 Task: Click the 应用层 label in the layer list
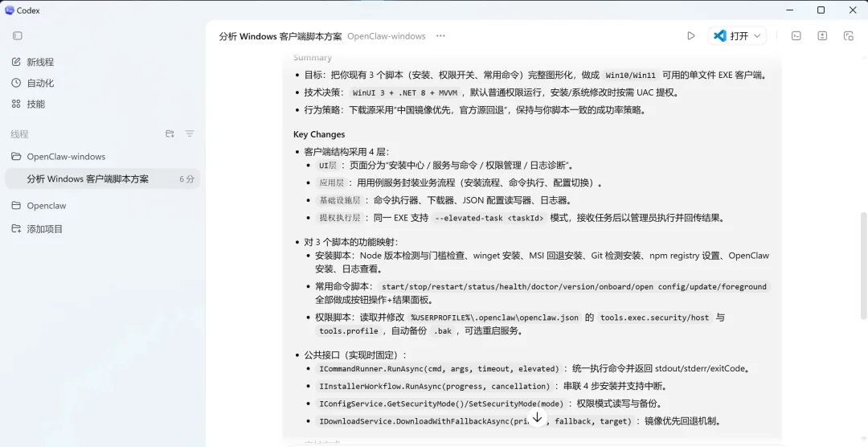pos(332,182)
